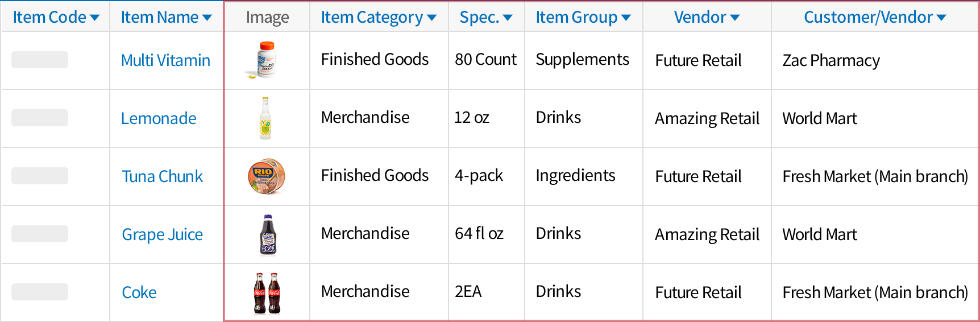Viewport: 980px width, 322px height.
Task: Click the Image column header
Action: click(267, 18)
